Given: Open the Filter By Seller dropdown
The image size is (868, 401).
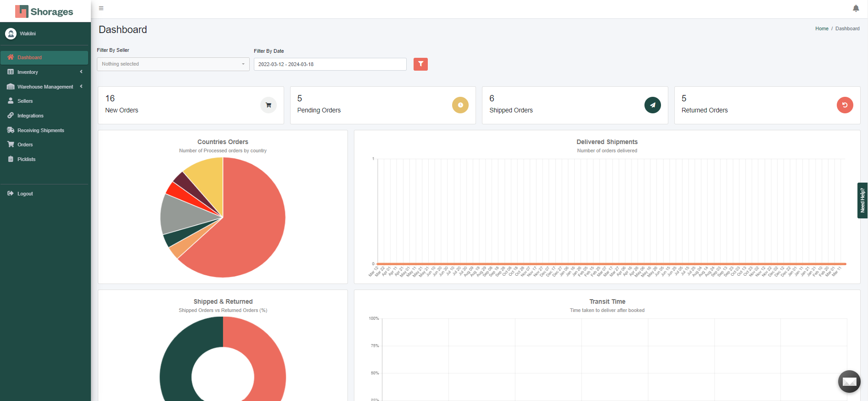Looking at the screenshot, I should [173, 64].
